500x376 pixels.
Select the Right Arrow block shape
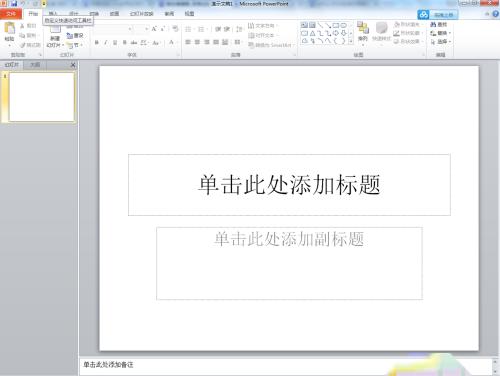point(336,33)
